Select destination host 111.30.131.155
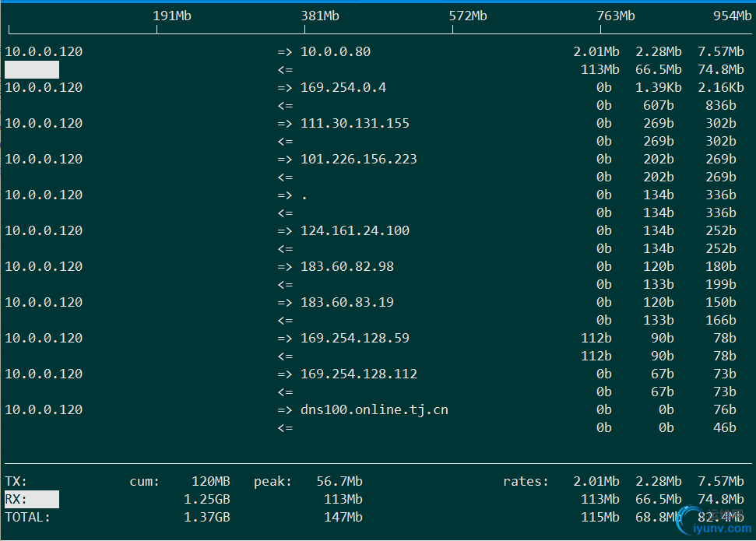The width and height of the screenshot is (756, 541). pos(355,123)
